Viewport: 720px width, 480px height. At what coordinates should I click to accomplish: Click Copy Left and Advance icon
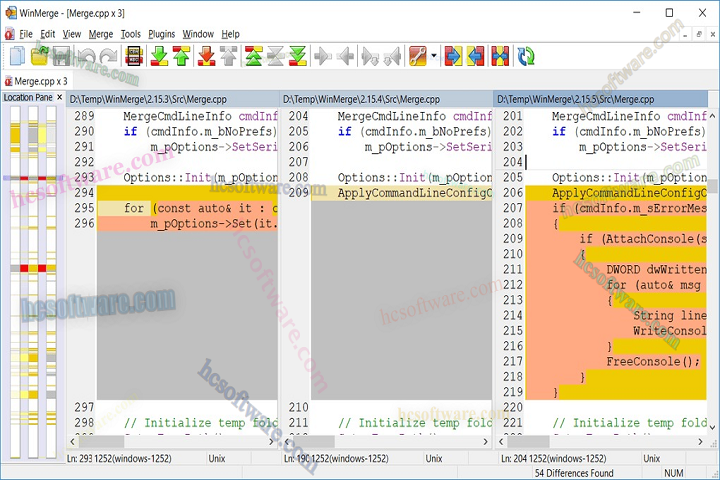pyautogui.click(x=393, y=56)
